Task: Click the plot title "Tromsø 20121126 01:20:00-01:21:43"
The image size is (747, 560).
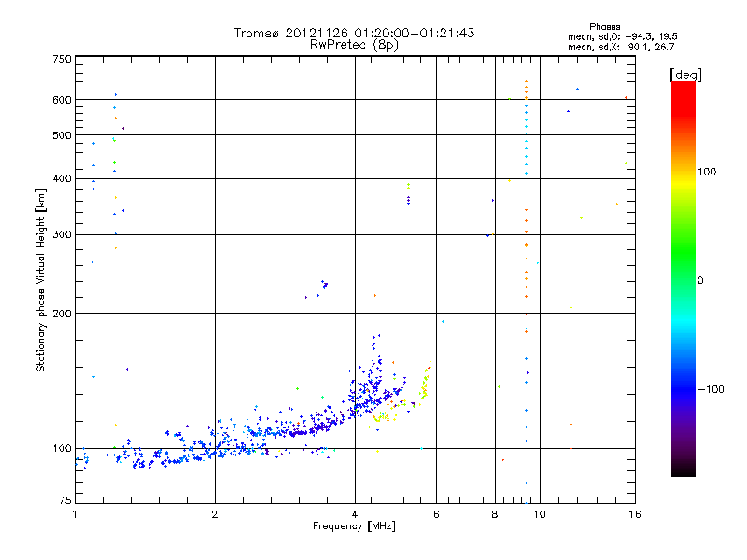Action: tap(354, 33)
